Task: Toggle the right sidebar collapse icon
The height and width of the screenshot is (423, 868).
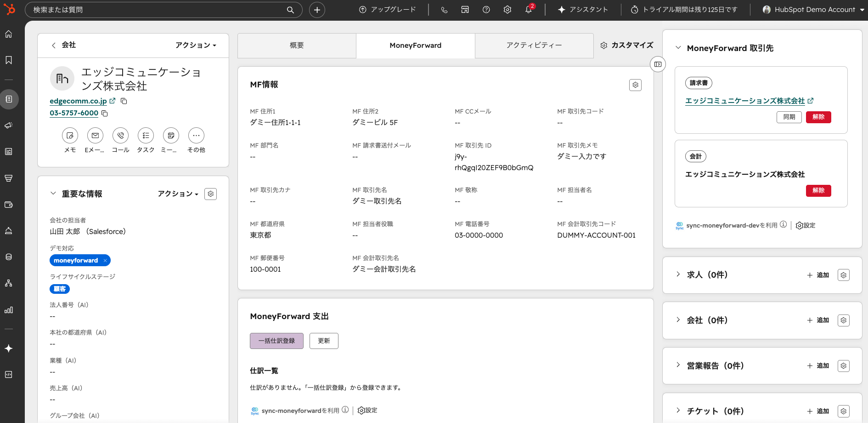Action: [658, 64]
